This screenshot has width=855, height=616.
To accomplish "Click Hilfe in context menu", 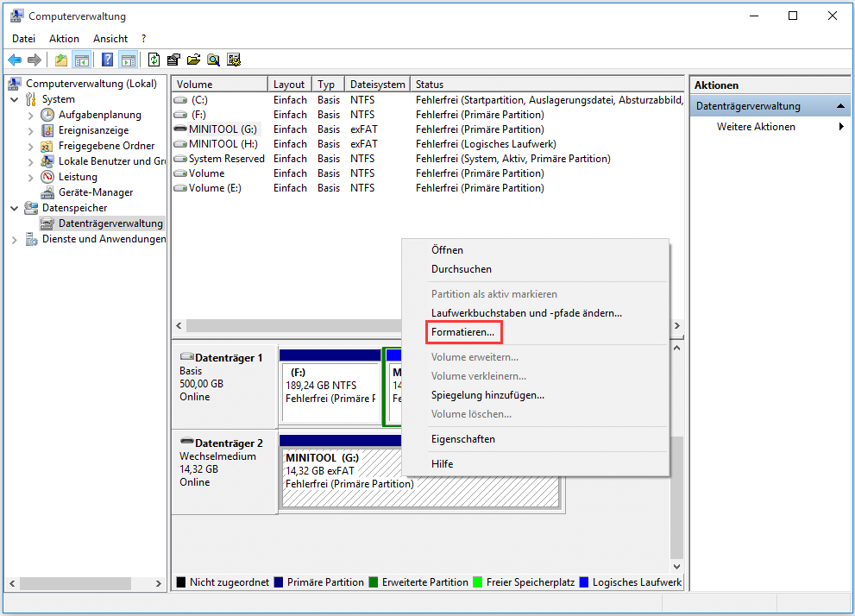I will (535, 464).
